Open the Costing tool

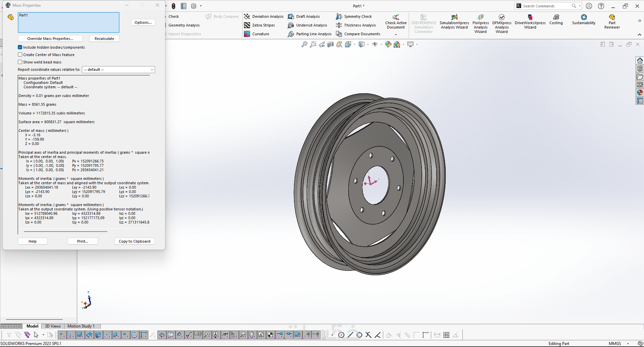[x=556, y=19]
